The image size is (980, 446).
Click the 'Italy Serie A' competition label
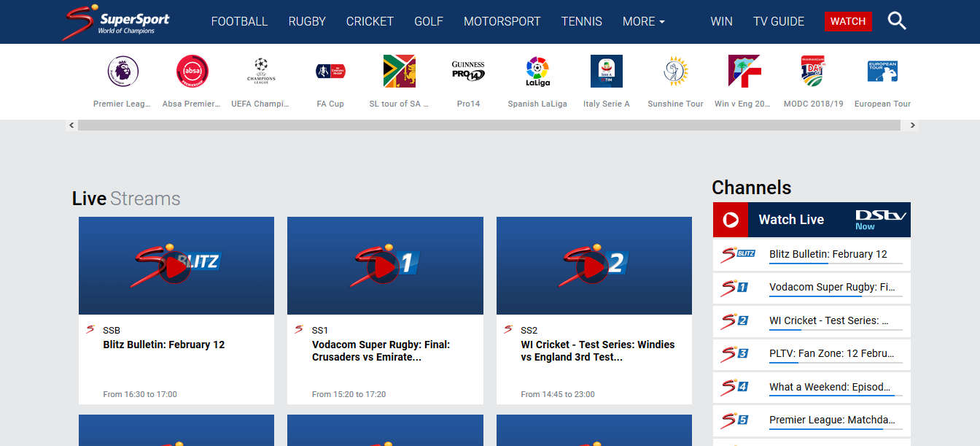coord(607,104)
